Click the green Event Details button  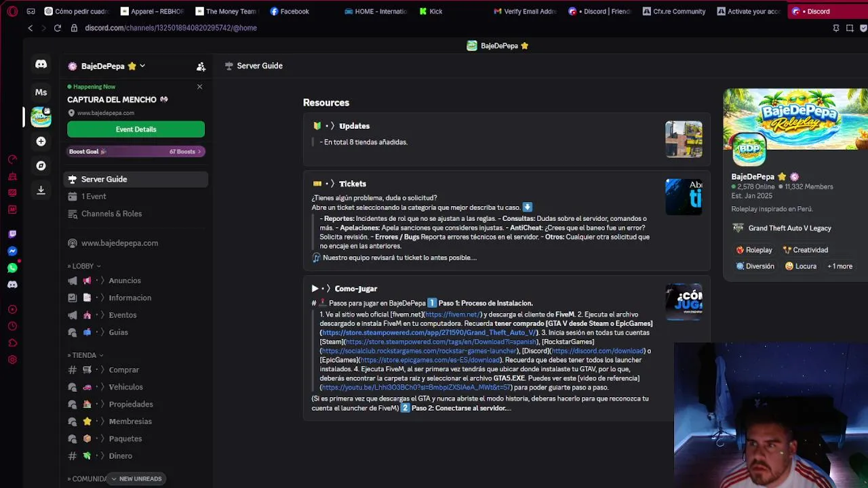click(x=136, y=129)
